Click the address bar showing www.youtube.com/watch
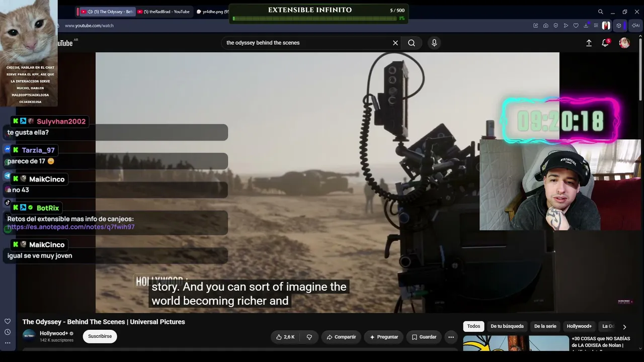This screenshot has height=362, width=644. (x=89, y=26)
